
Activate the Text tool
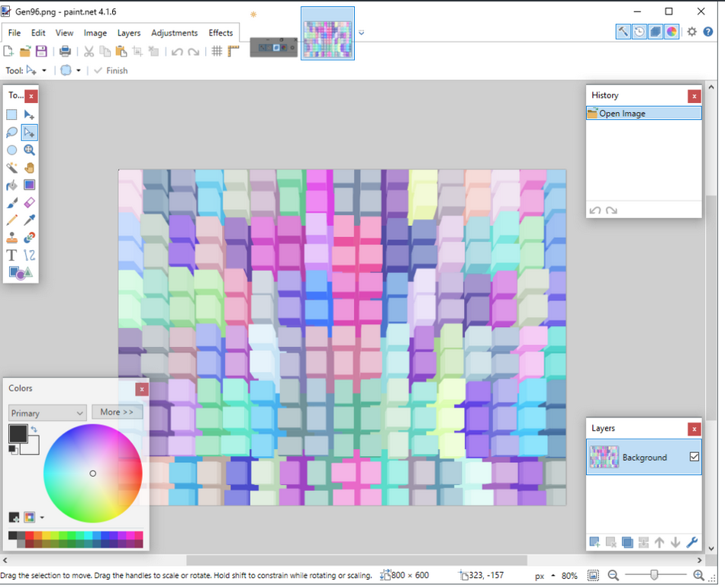click(12, 255)
